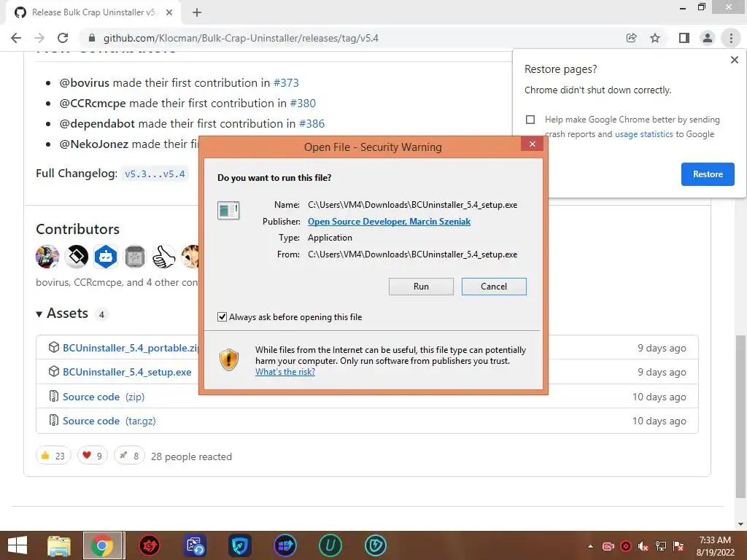
Task: View site lock information icon
Action: coord(92,38)
